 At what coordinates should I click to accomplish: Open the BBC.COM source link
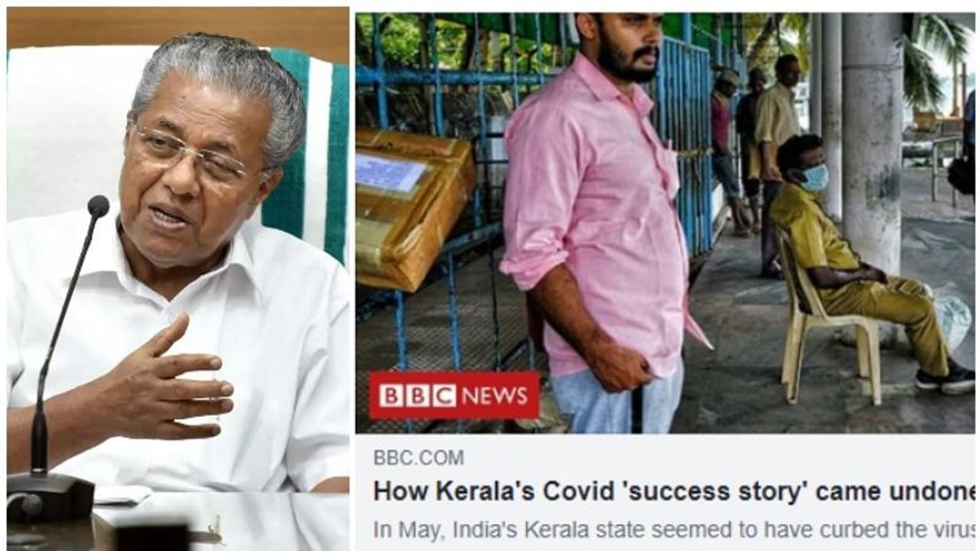[418, 458]
